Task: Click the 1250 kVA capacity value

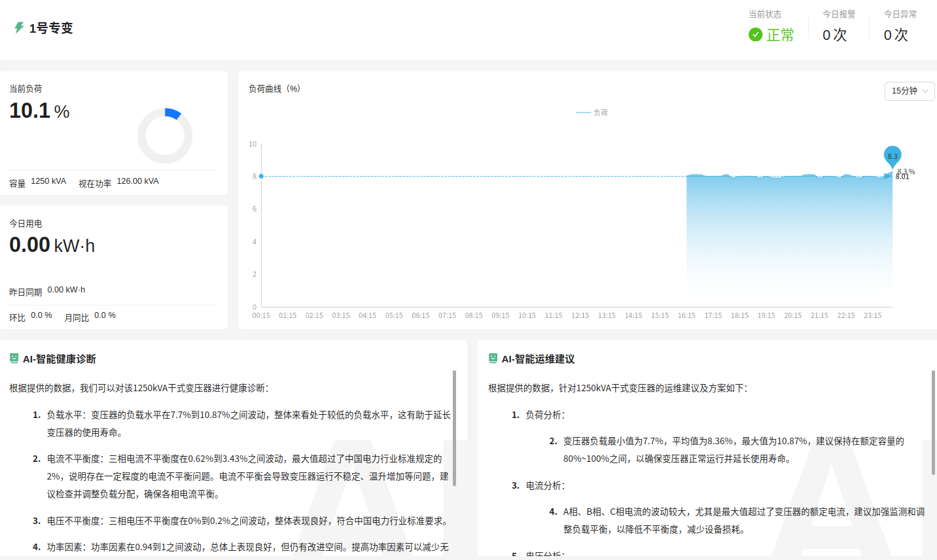Action: (x=48, y=181)
